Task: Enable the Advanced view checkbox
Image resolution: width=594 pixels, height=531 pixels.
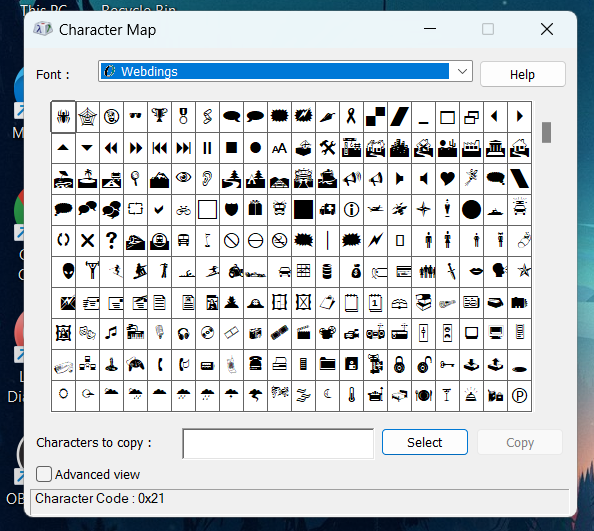Action: tap(44, 474)
